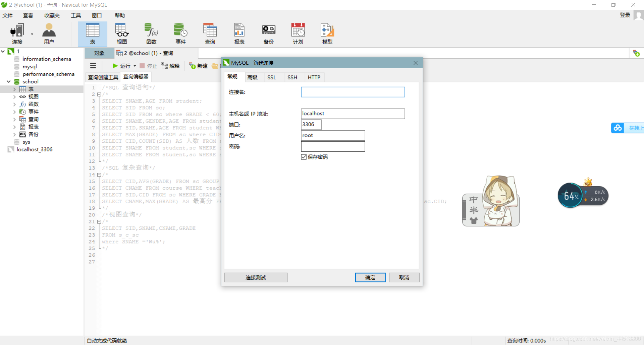Switch to 查询创建工具 (Query Builder) tab
This screenshot has width=644, height=345.
(x=103, y=77)
